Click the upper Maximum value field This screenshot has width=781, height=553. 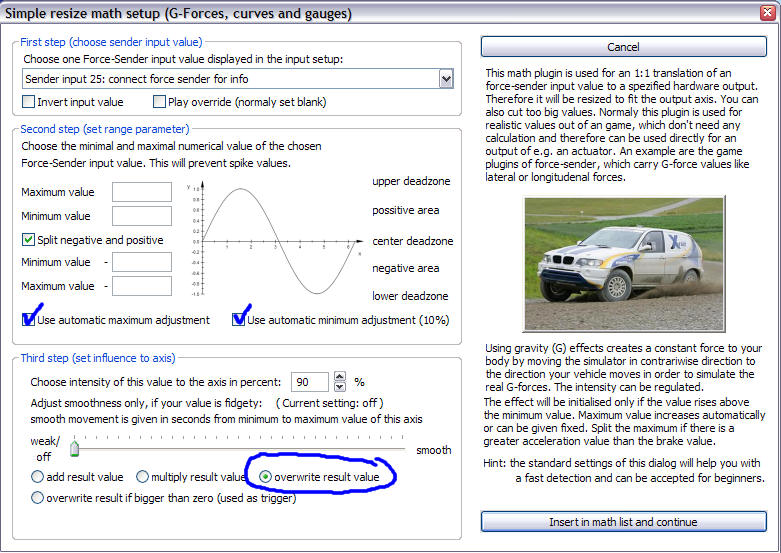pos(142,192)
